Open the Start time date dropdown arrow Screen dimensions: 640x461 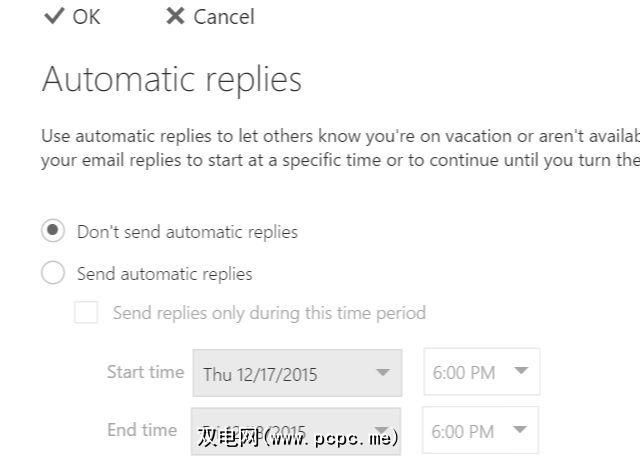pyautogui.click(x=382, y=373)
